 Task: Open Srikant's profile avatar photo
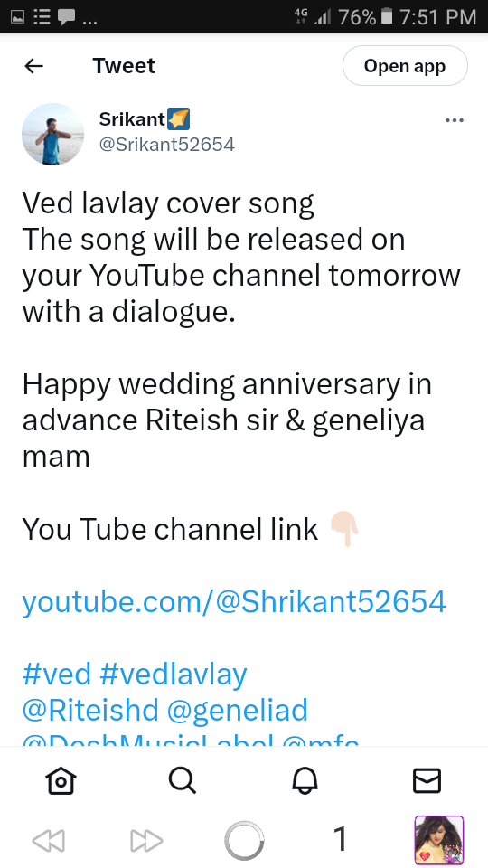point(52,134)
